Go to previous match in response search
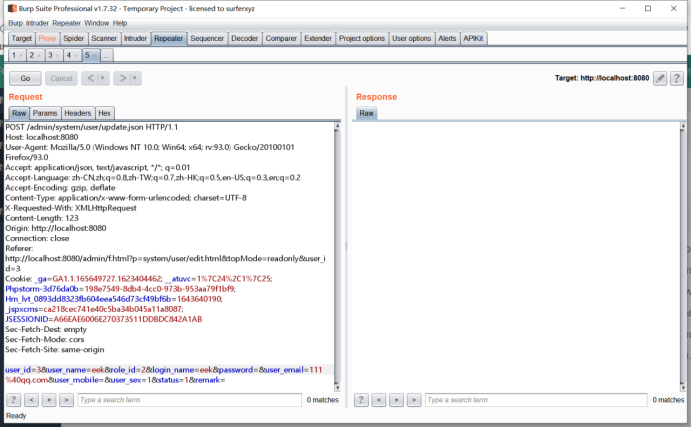 pyautogui.click(x=379, y=400)
